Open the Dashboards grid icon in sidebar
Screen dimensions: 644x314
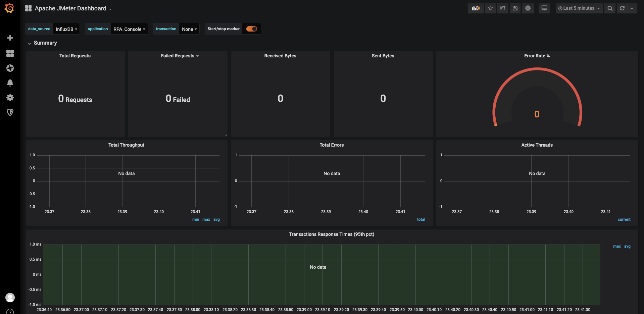pos(10,53)
